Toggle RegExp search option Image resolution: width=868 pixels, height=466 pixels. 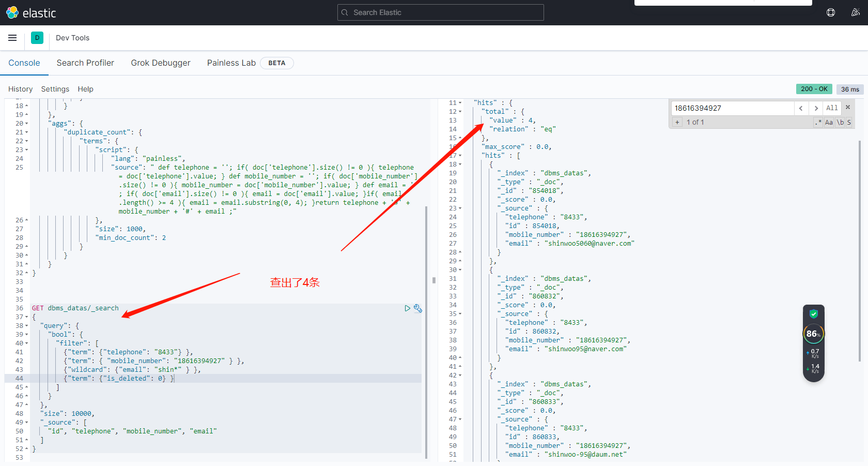pos(818,122)
